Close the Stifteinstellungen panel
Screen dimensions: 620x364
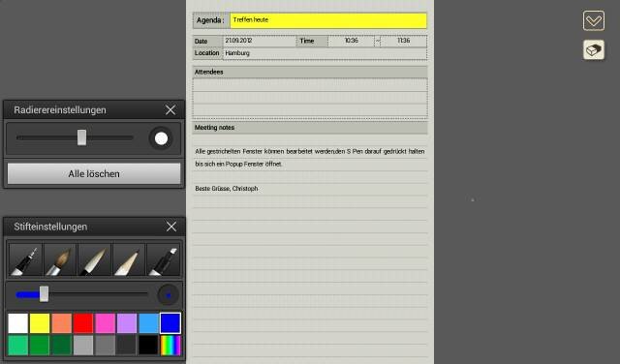coord(171,227)
